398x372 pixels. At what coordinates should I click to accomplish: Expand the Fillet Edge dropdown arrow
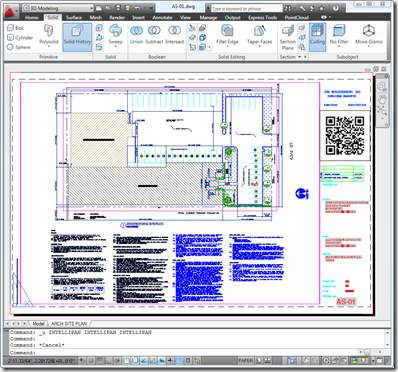pos(227,47)
